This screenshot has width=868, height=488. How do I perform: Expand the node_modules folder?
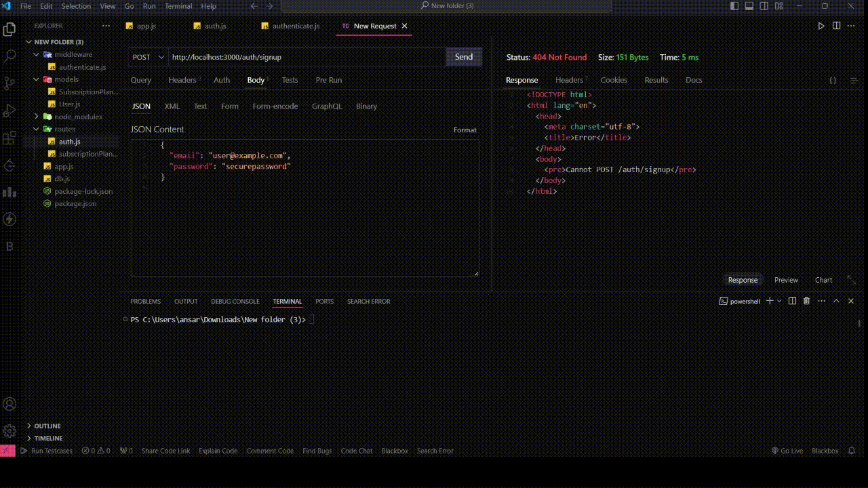pyautogui.click(x=77, y=117)
